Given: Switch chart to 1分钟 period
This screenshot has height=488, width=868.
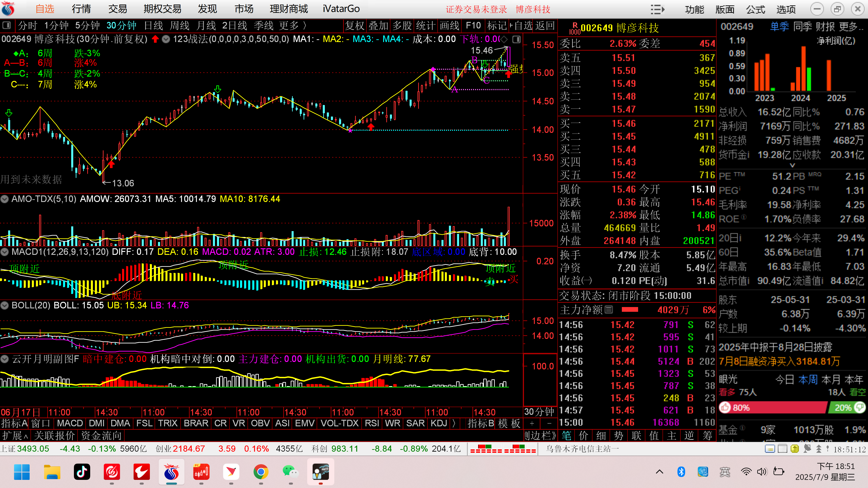Looking at the screenshot, I should [56, 26].
